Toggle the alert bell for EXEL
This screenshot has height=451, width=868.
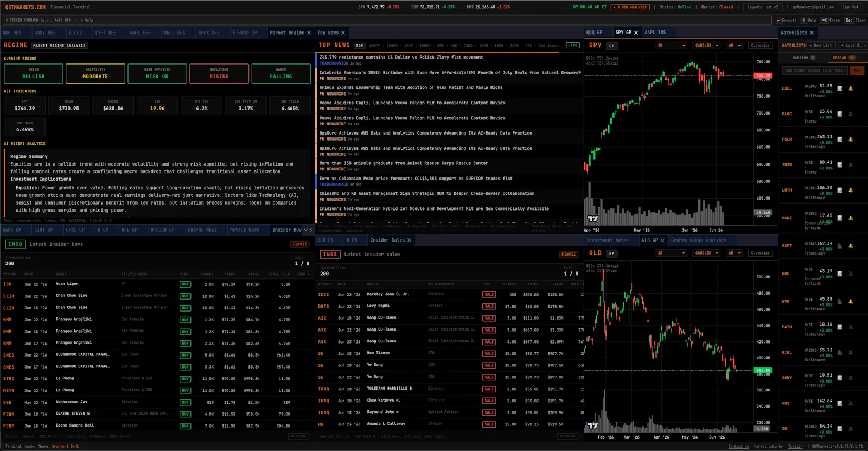(851, 88)
